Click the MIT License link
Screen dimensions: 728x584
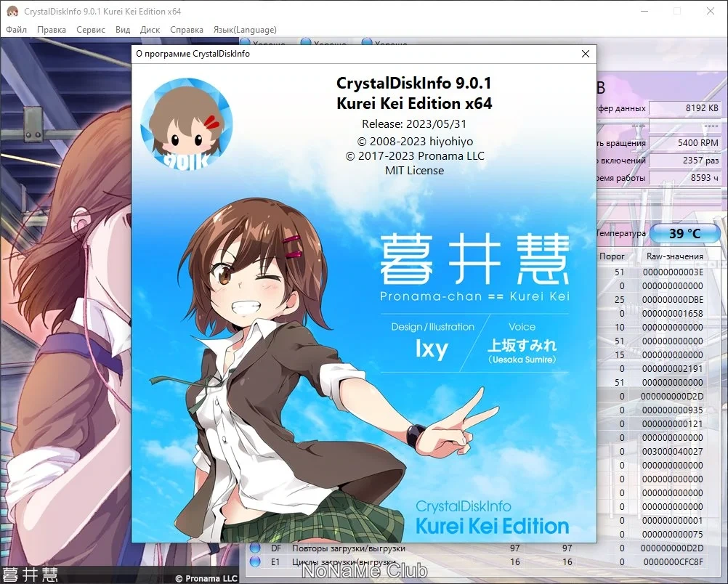415,171
